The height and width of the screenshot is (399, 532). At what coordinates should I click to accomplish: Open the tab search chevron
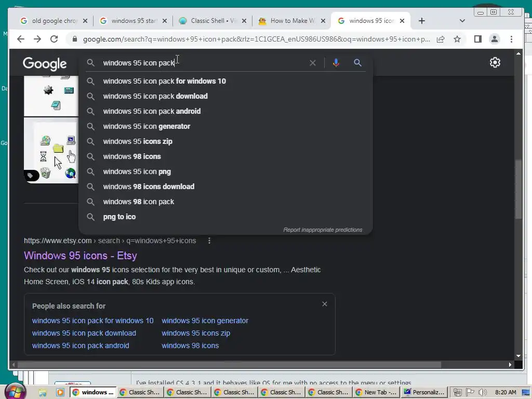click(x=462, y=21)
